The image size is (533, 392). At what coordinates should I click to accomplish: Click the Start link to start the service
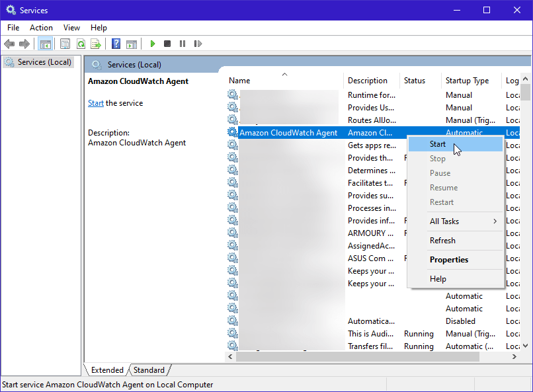click(x=95, y=103)
